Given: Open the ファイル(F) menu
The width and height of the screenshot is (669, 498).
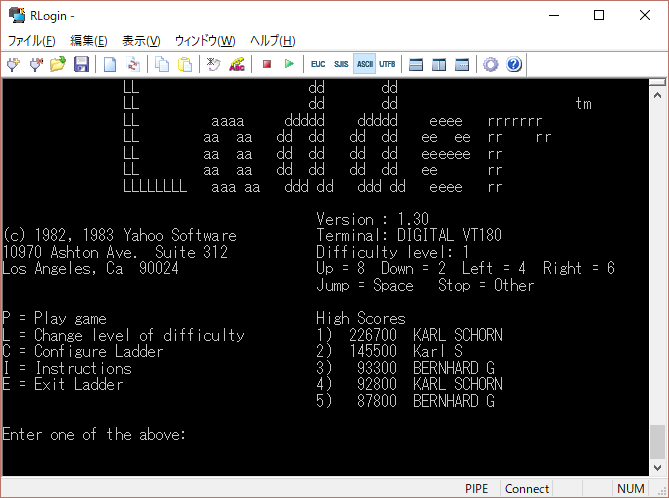Looking at the screenshot, I should 32,41.
